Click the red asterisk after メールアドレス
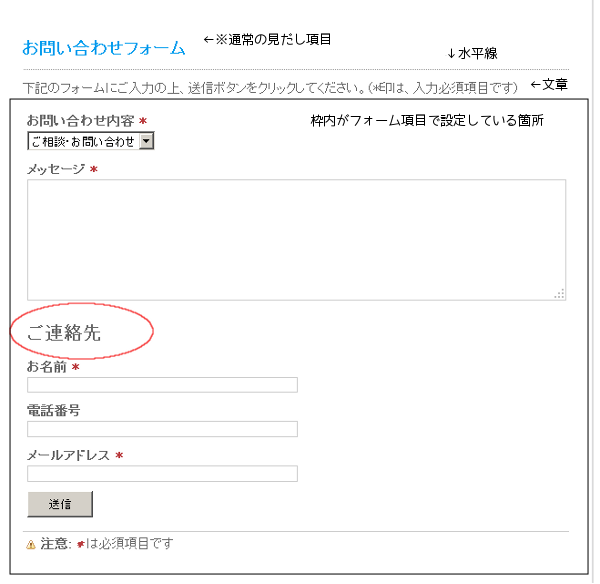 pyautogui.click(x=119, y=455)
